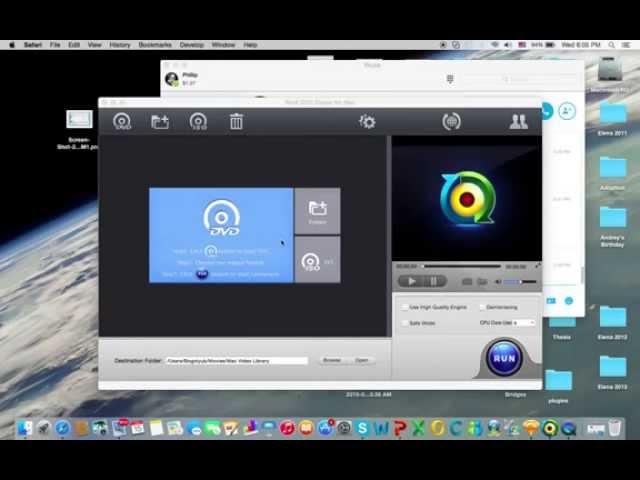Open Safari compass icon in Dock
This screenshot has height=480, width=640.
click(x=62, y=428)
